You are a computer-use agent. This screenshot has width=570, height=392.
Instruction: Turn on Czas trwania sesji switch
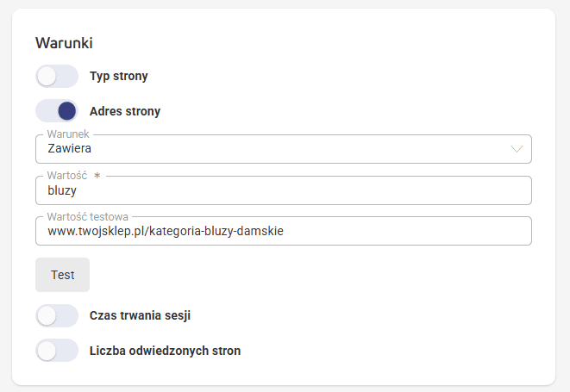[x=57, y=315]
